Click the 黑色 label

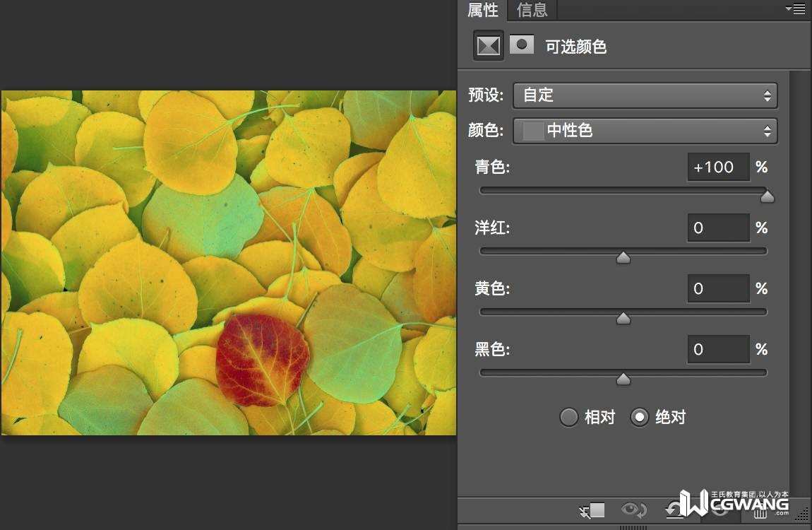tap(492, 349)
